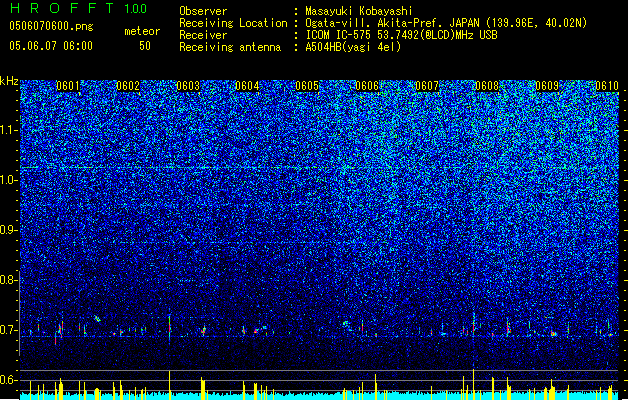Click the meteor count 50
The image size is (629, 400).
[x=145, y=46]
